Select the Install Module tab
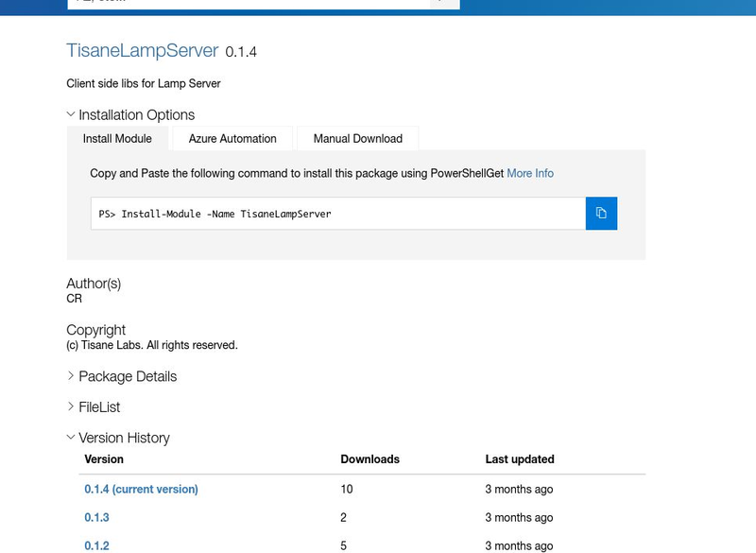756x553 pixels. tap(117, 138)
